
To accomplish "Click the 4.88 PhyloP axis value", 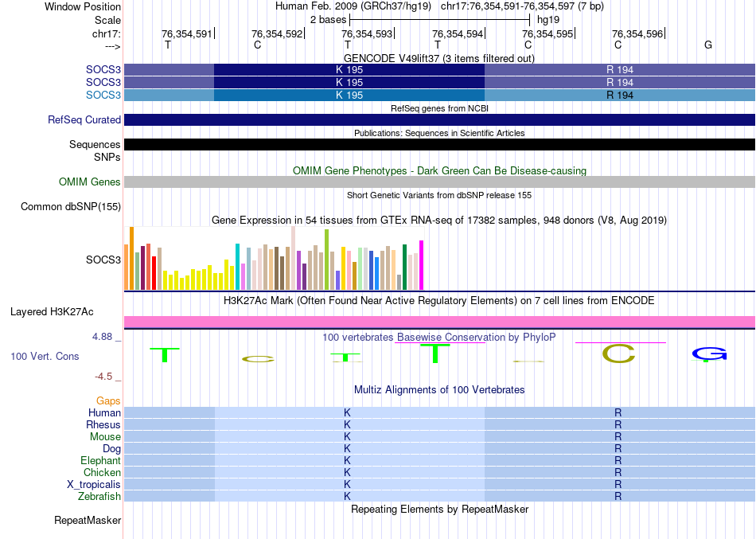I will [102, 337].
